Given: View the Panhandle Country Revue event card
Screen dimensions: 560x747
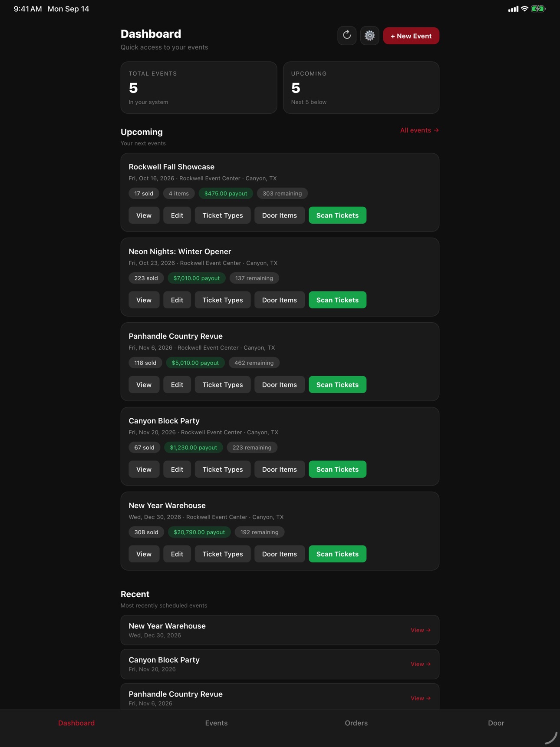Looking at the screenshot, I should [x=144, y=385].
